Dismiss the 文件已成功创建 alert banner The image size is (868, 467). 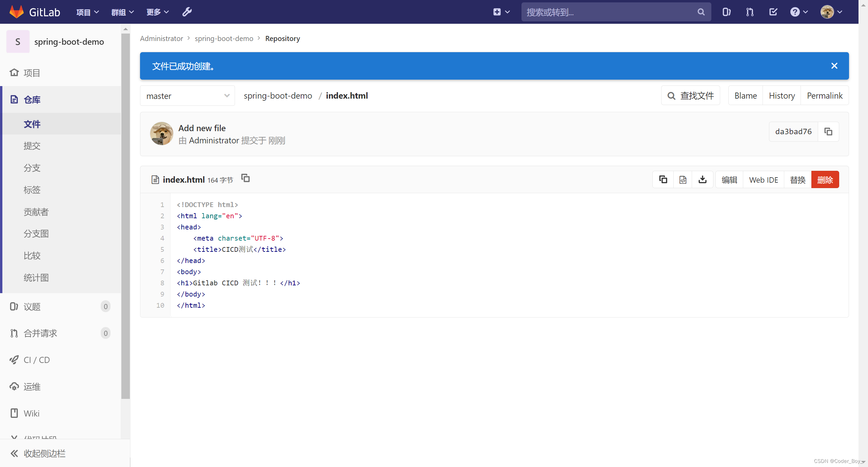834,66
